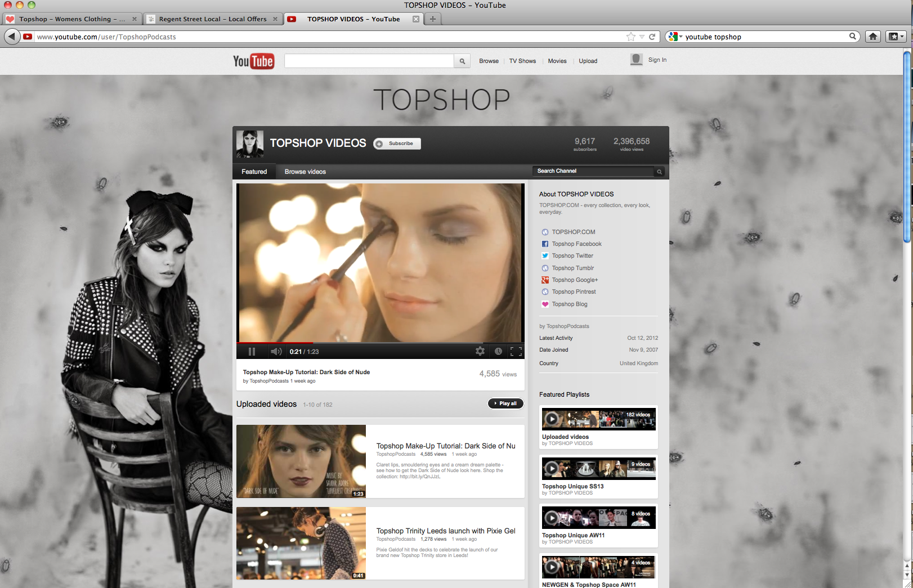
Task: Switch to the Featured tab
Action: [254, 172]
